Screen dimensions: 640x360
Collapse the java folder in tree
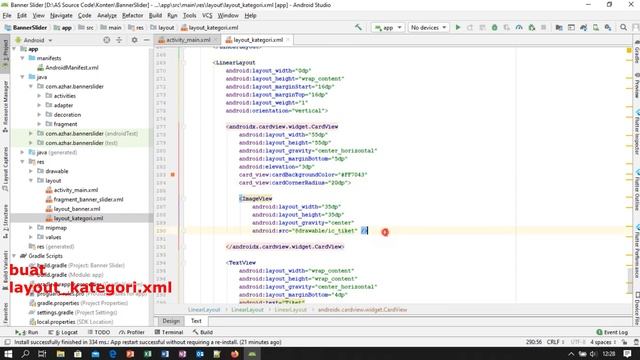point(22,77)
